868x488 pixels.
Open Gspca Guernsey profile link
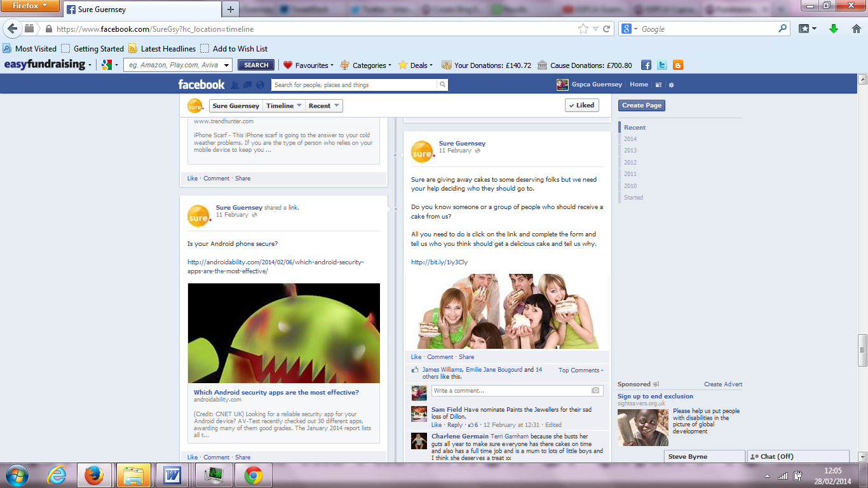click(x=597, y=85)
